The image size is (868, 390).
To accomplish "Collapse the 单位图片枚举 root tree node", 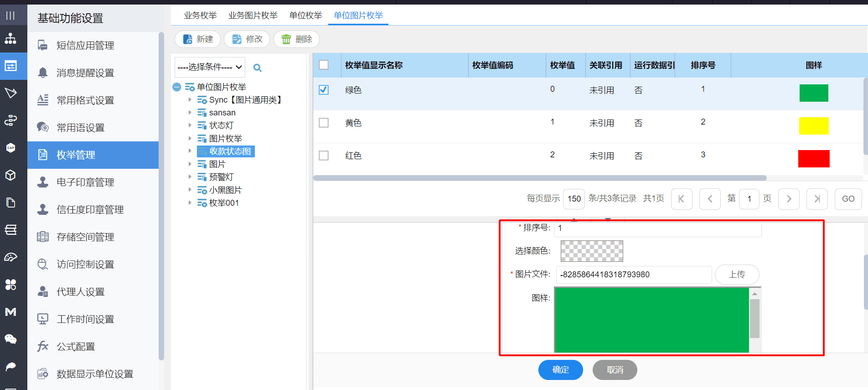I will (x=177, y=87).
